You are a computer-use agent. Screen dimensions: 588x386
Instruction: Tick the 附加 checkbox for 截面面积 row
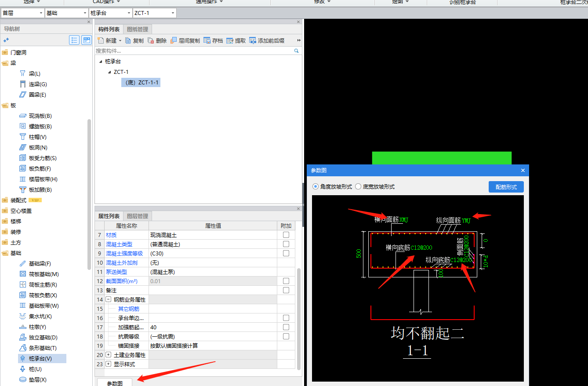click(x=286, y=281)
